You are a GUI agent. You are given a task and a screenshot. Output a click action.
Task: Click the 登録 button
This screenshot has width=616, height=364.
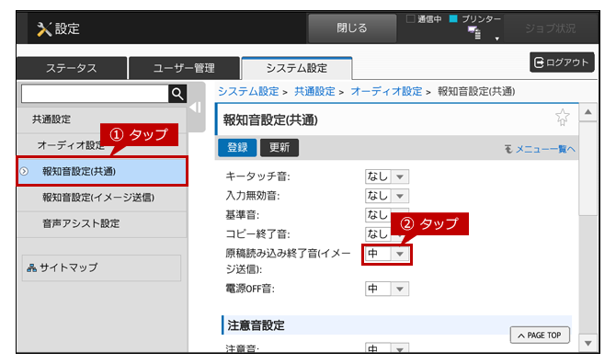(x=237, y=148)
